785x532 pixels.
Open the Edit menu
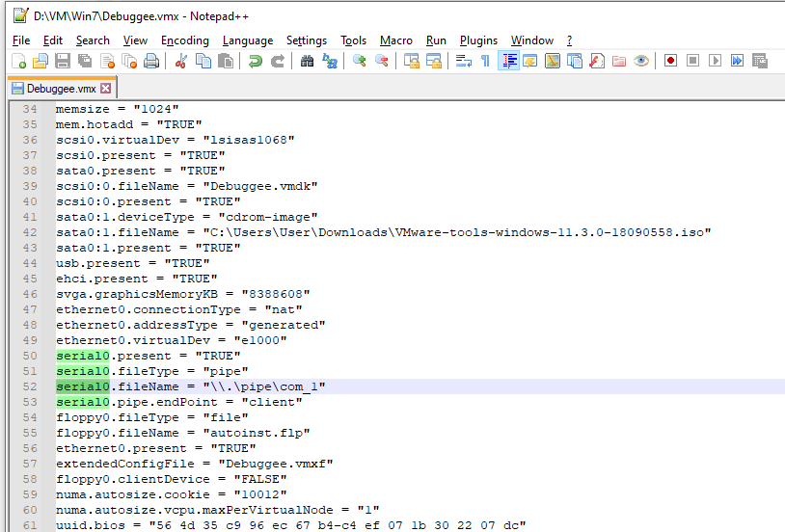(x=53, y=40)
